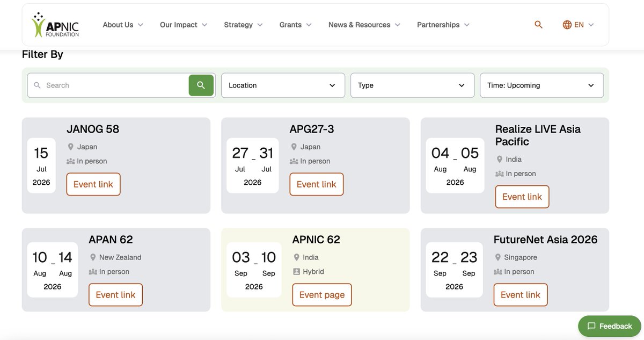
Task: Open the EN language selector
Action: 579,25
